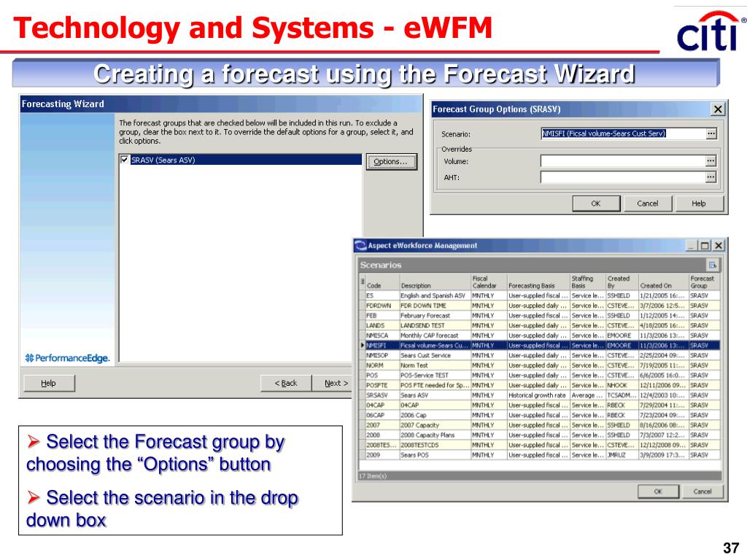
Task: Click the EMOORE cell in NMISCA row
Action: (x=623, y=335)
